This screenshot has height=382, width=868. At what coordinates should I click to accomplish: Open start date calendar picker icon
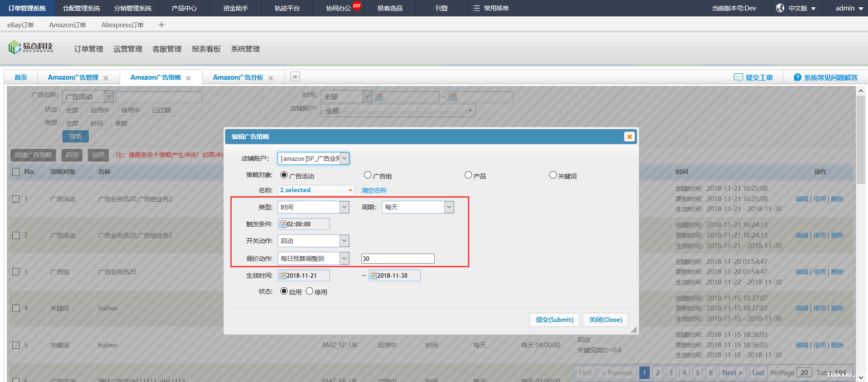283,275
